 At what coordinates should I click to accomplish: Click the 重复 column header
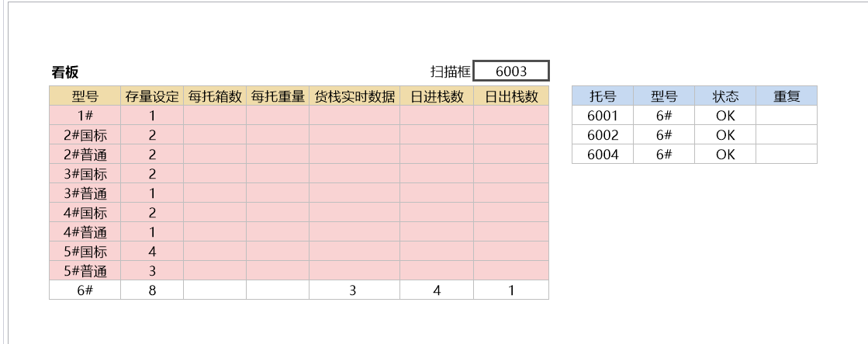(x=787, y=96)
